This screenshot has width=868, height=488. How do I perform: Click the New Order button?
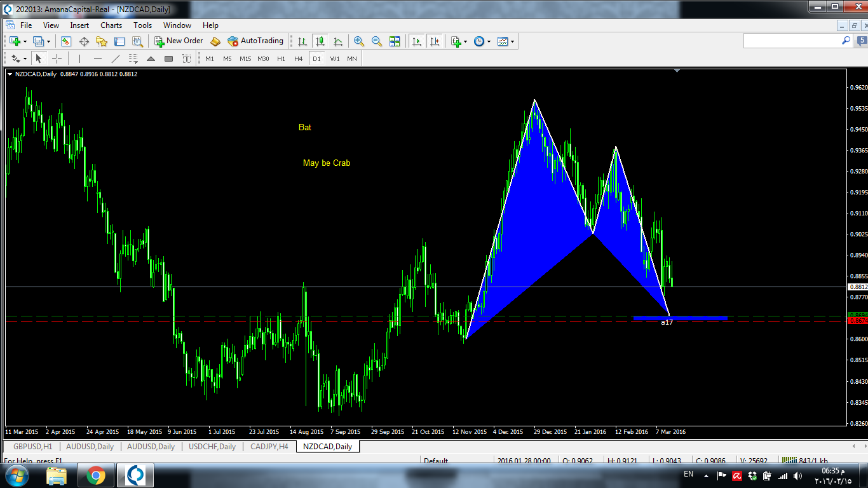[x=179, y=41]
